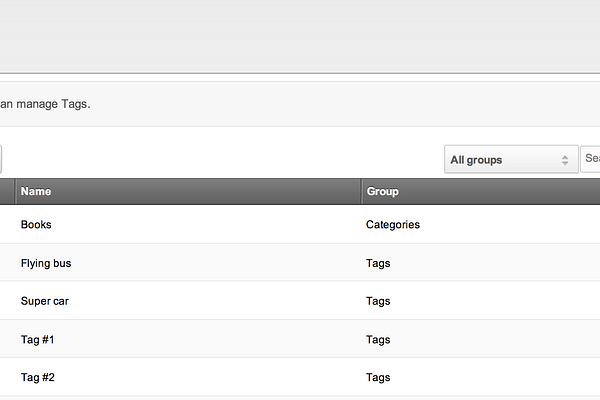This screenshot has height=400, width=600.
Task: Sort by the Group column header
Action: coord(383,191)
